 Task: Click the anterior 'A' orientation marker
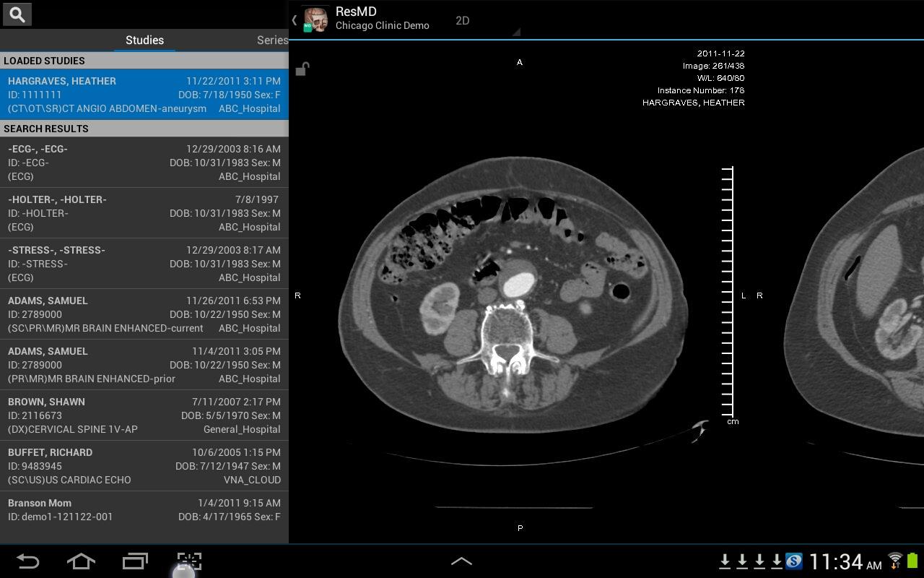520,63
